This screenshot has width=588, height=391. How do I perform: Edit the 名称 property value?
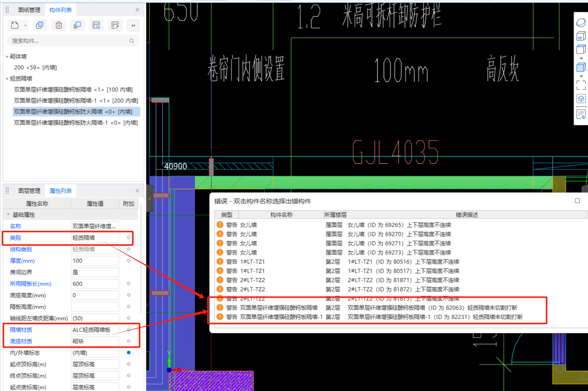[95, 226]
